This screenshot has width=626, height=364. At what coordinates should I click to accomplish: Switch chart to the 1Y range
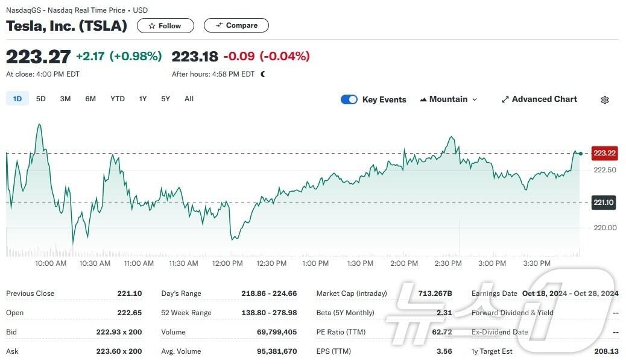[143, 99]
